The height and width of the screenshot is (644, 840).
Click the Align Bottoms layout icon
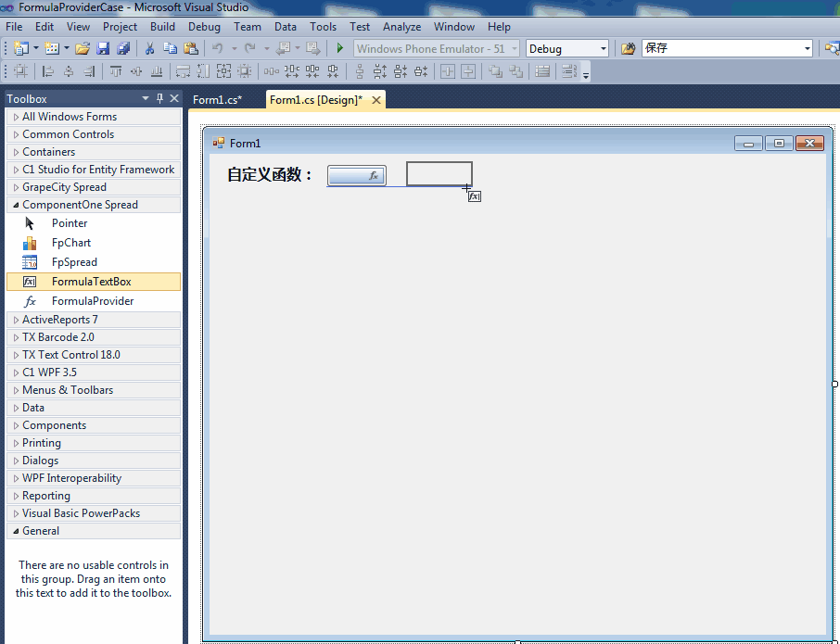click(x=157, y=71)
